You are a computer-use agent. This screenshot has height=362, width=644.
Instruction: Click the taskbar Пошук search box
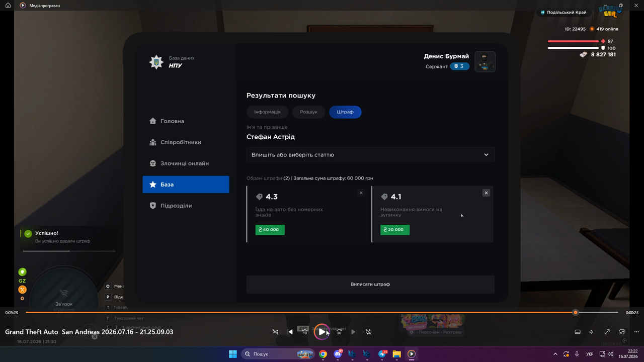point(278,354)
